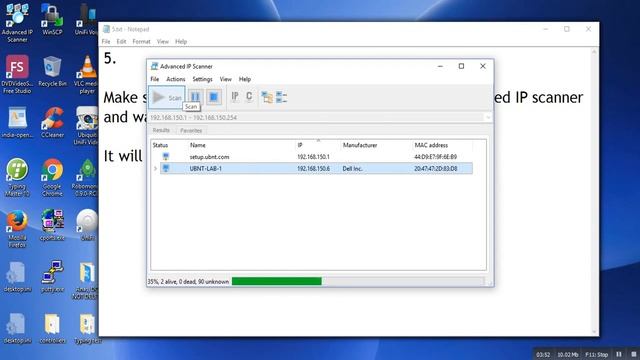This screenshot has height=360, width=640.
Task: Pause the screen recorder in bottom bar
Action: (619, 354)
